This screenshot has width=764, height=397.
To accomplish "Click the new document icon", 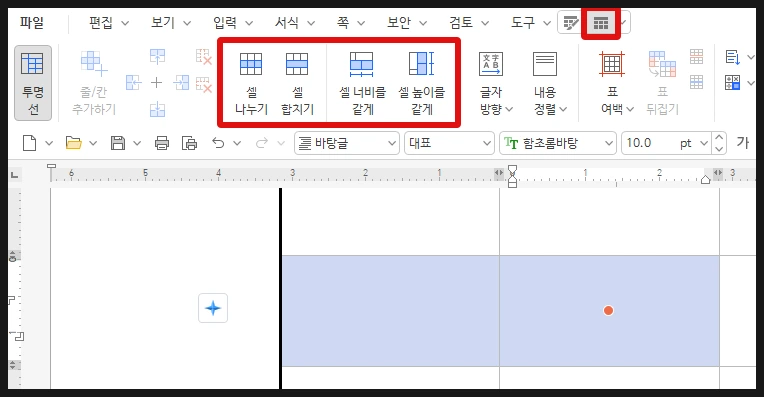I will (30, 143).
